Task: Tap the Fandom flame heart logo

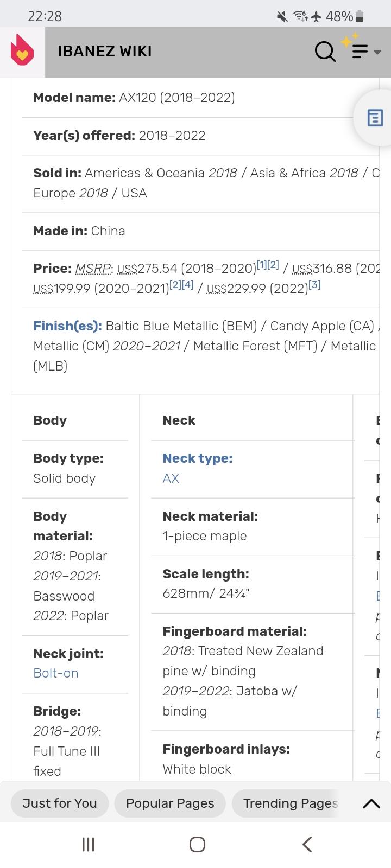Action: [x=22, y=51]
